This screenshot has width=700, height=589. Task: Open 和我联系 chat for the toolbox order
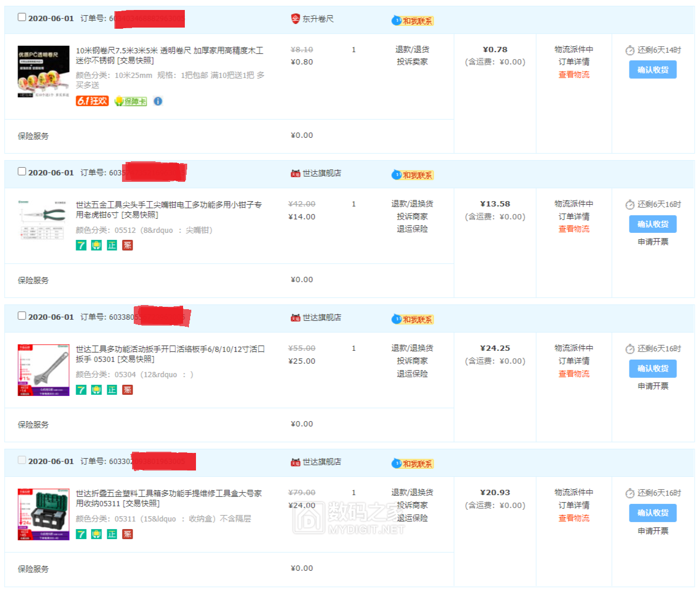coord(412,463)
